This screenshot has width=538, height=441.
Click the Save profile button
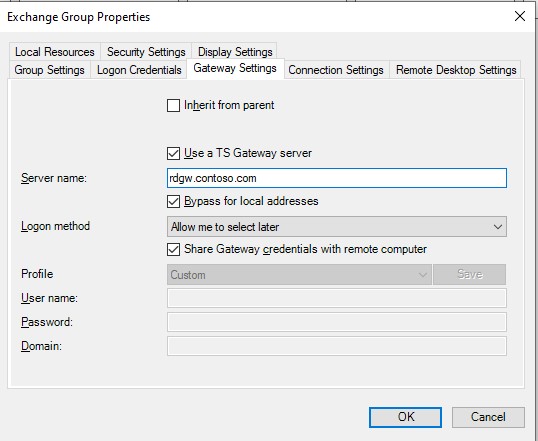point(469,275)
